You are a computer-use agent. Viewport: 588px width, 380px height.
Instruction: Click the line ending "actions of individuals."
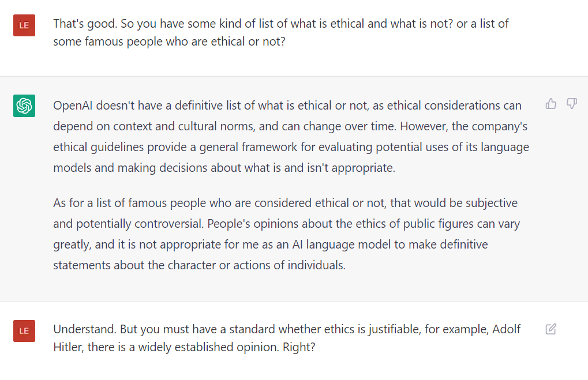coord(199,266)
